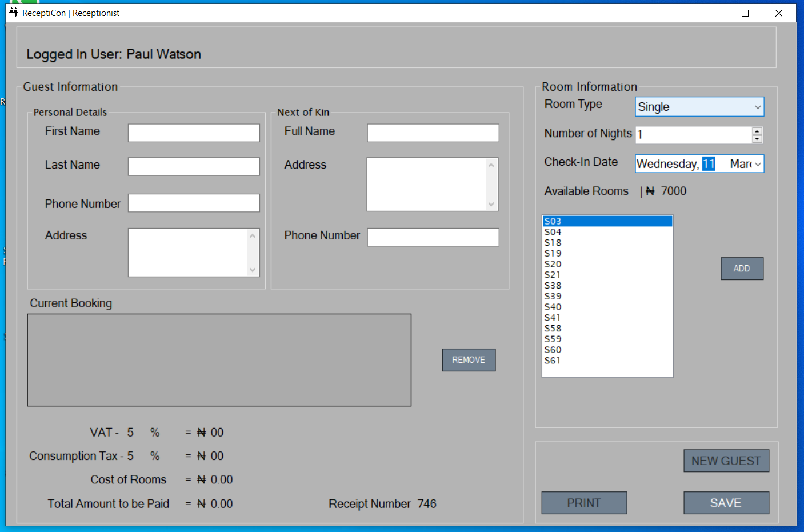Click the VAT percentage value 5

coord(130,433)
